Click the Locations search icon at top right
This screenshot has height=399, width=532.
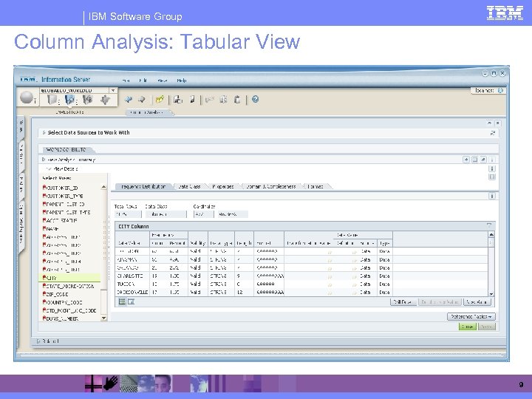500,90
